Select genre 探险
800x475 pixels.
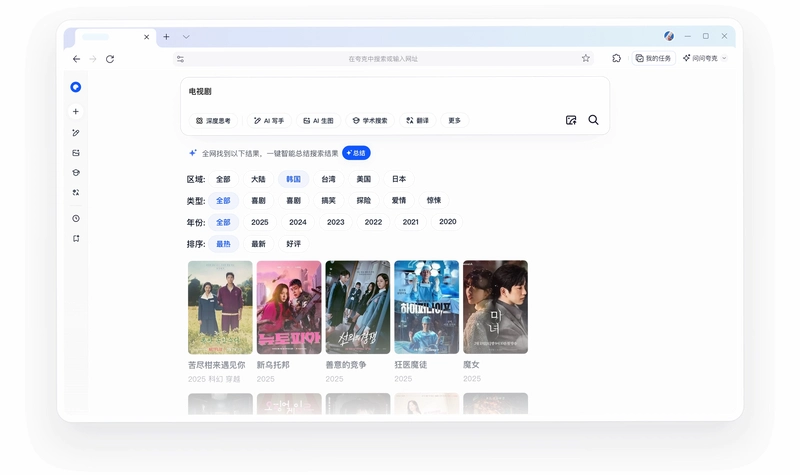364,201
